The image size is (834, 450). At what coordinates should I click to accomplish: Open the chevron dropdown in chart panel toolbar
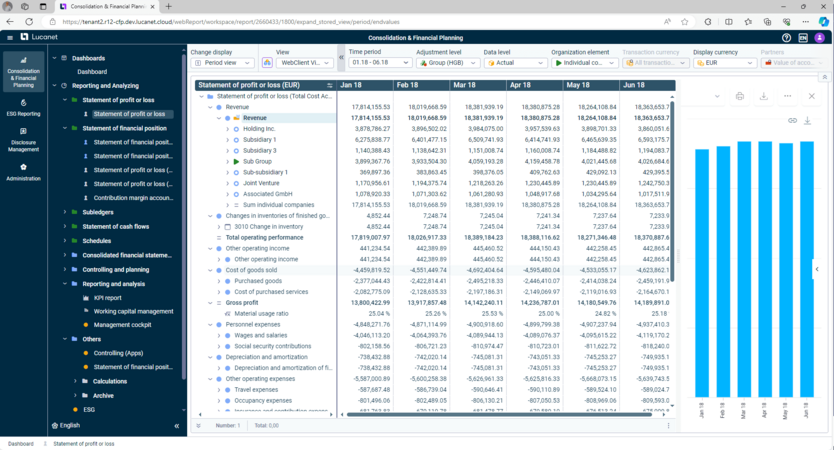[x=717, y=96]
